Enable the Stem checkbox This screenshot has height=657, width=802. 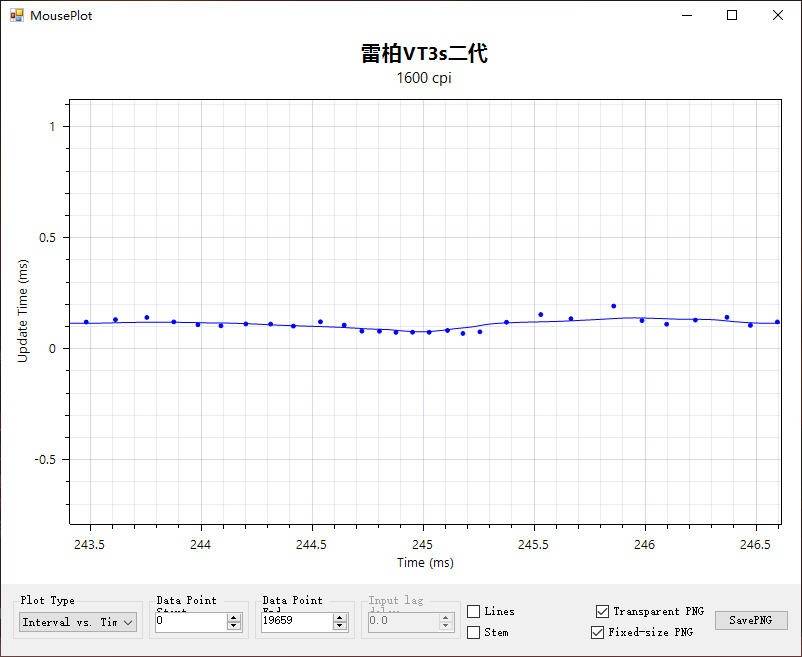click(474, 632)
